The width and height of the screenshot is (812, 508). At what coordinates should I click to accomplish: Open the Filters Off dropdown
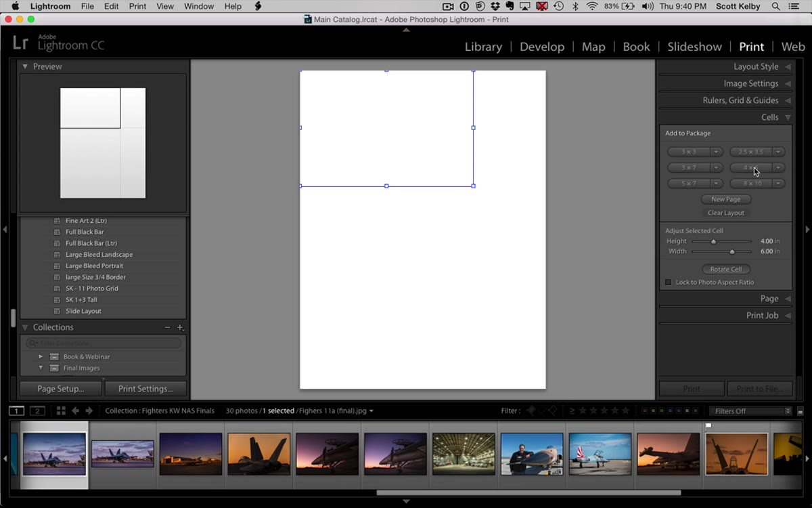tap(750, 411)
